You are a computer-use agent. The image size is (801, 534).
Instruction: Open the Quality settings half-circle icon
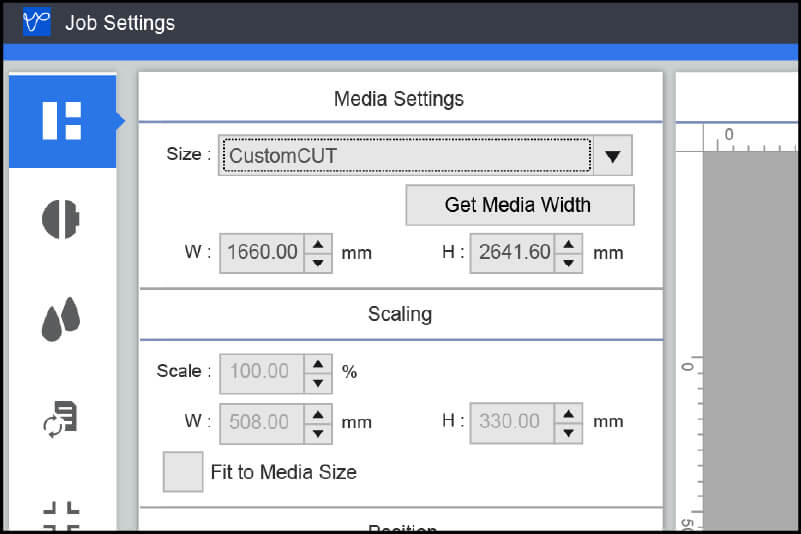pyautogui.click(x=61, y=219)
